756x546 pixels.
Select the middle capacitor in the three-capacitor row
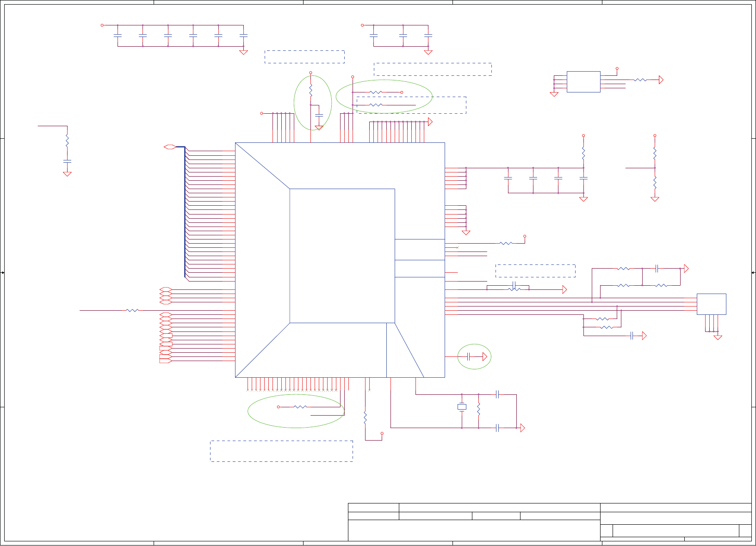[x=403, y=35]
